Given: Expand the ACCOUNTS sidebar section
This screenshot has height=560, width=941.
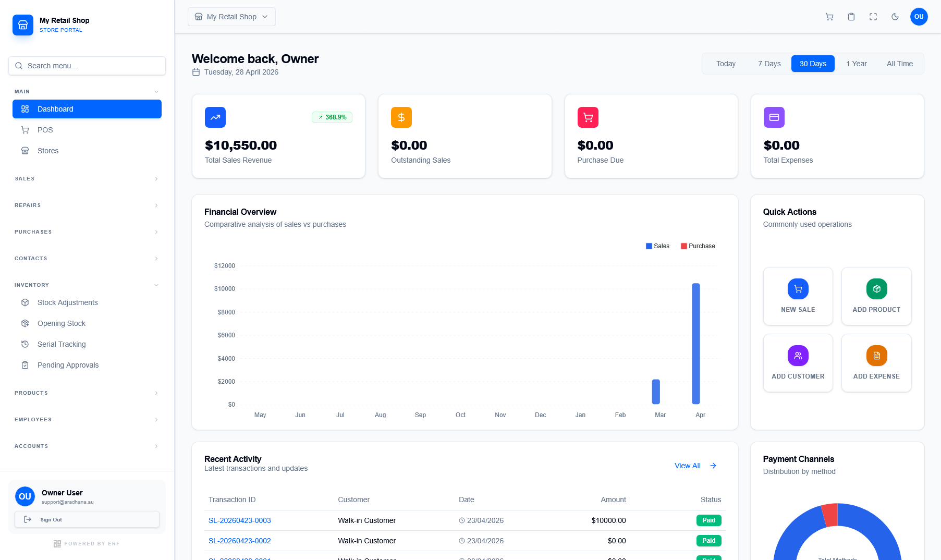Looking at the screenshot, I should 87,446.
